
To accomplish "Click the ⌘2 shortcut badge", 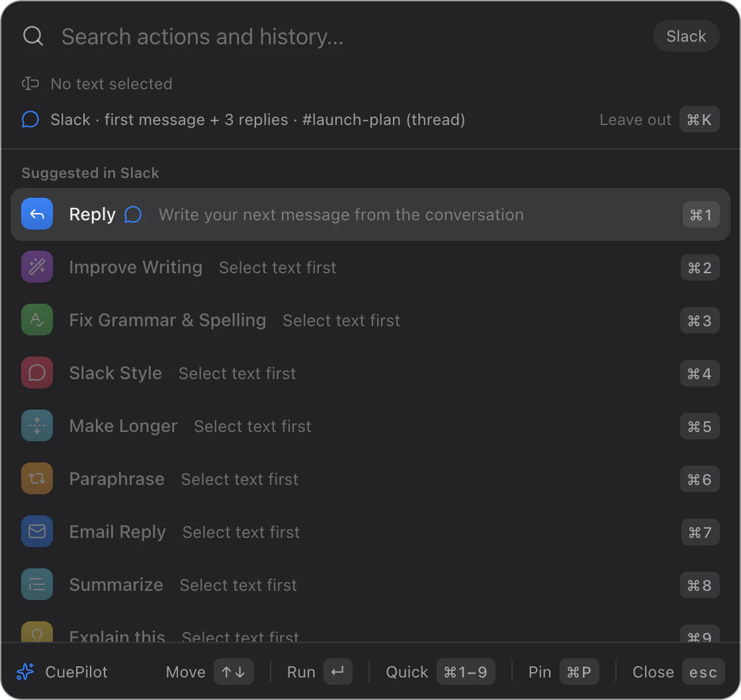I will pyautogui.click(x=700, y=267).
